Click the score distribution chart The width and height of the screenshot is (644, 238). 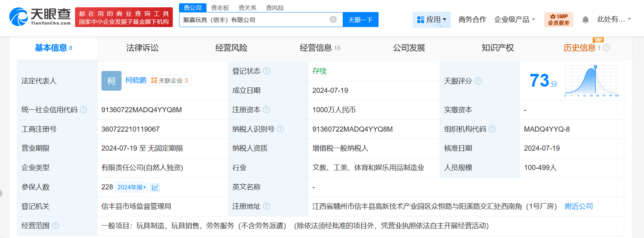pyautogui.click(x=592, y=81)
